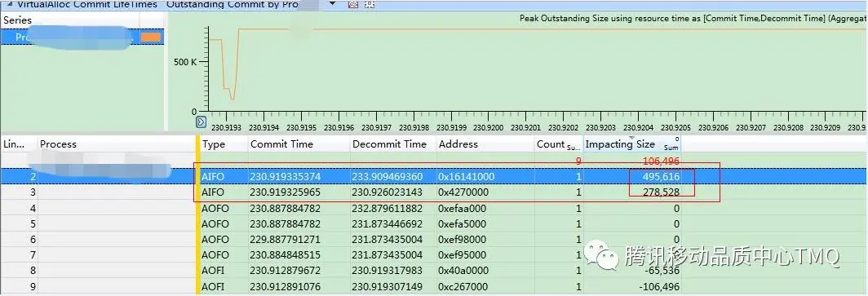
Task: Sort by the Commit Time column header
Action: 281,144
